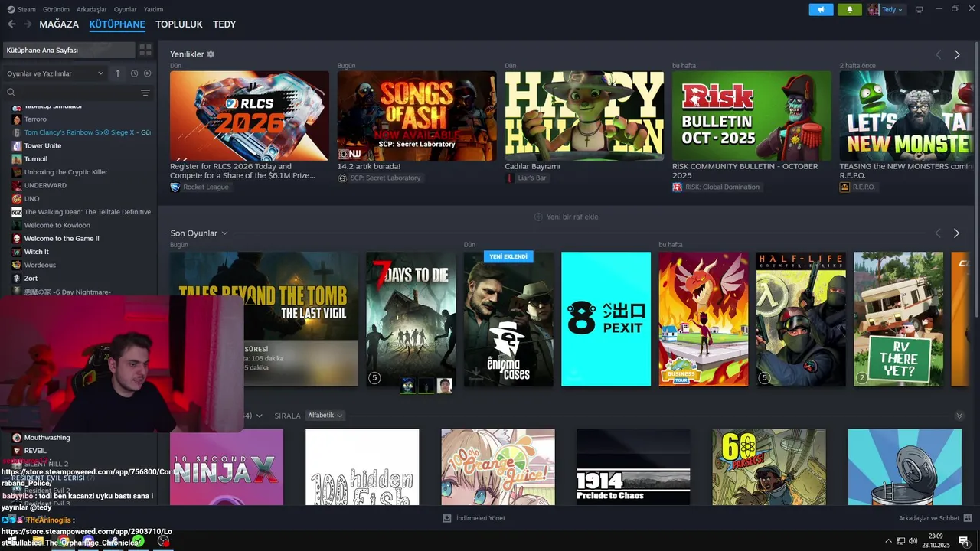This screenshot has height=551, width=980.
Task: Click the R.E.P.O. small icon
Action: pos(844,187)
